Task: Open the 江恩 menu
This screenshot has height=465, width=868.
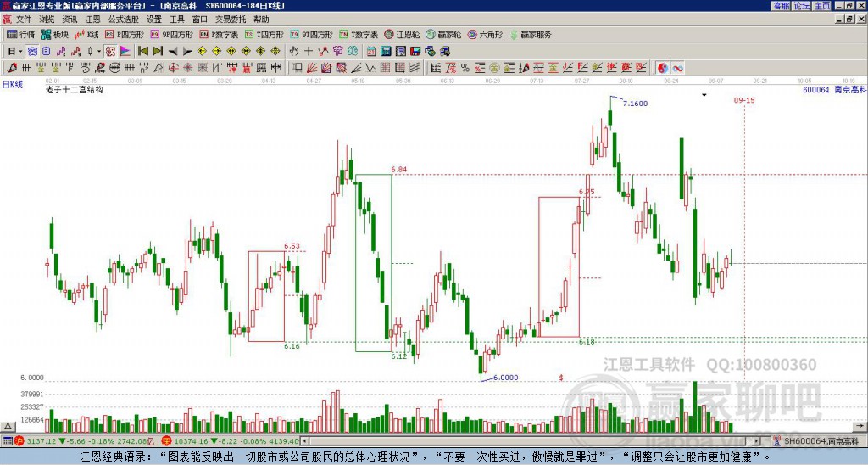Action: [x=92, y=20]
